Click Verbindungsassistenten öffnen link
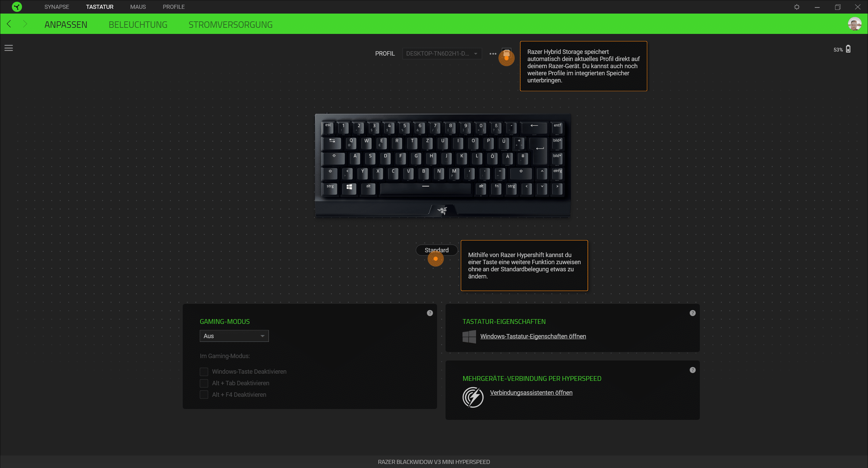This screenshot has height=468, width=868. point(531,392)
